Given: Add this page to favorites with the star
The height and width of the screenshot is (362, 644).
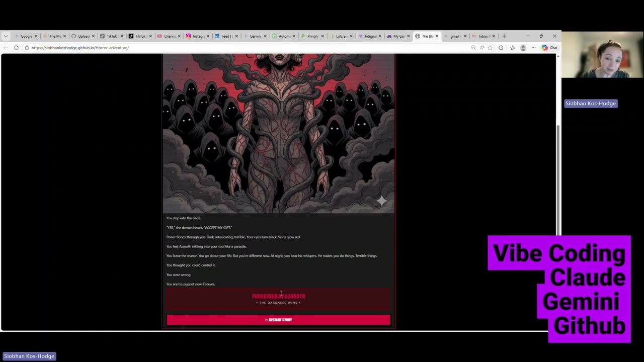Looking at the screenshot, I should click(x=490, y=48).
